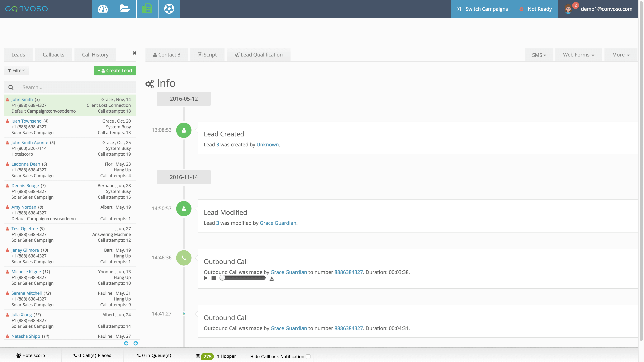The image size is (644, 362).
Task: Open Juan Townsend lead link
Action: click(x=26, y=121)
